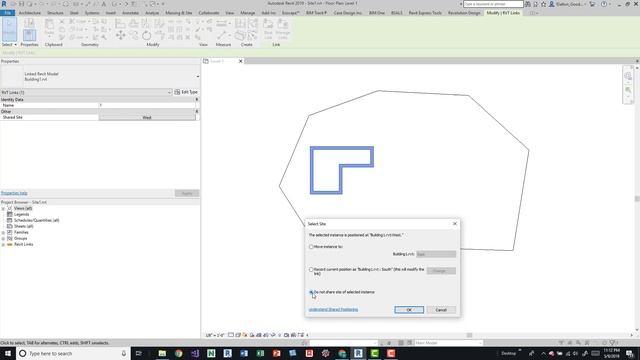
Task: Open the Windows Start menu
Action: coord(8,353)
